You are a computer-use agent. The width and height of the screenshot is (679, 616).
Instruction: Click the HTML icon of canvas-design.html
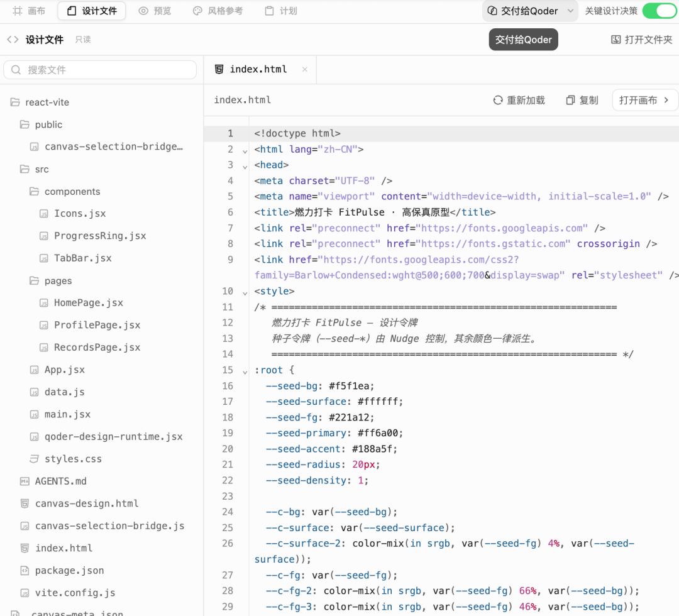click(25, 504)
